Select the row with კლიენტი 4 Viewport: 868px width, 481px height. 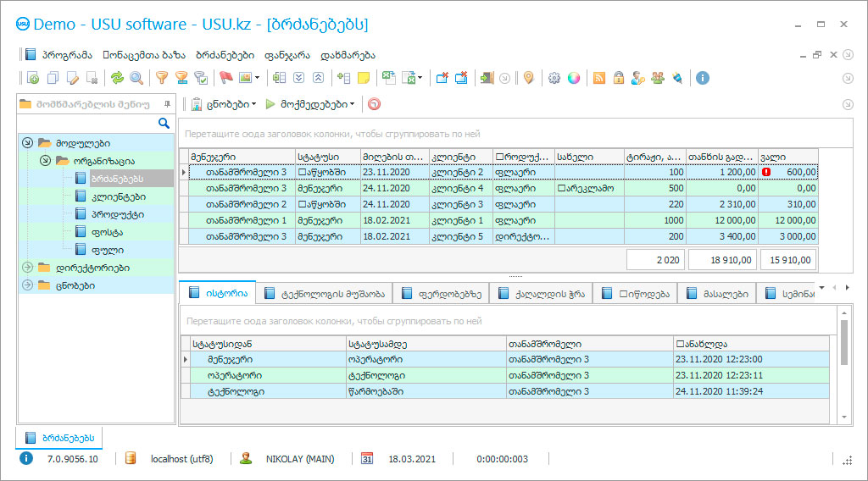[x=504, y=188]
